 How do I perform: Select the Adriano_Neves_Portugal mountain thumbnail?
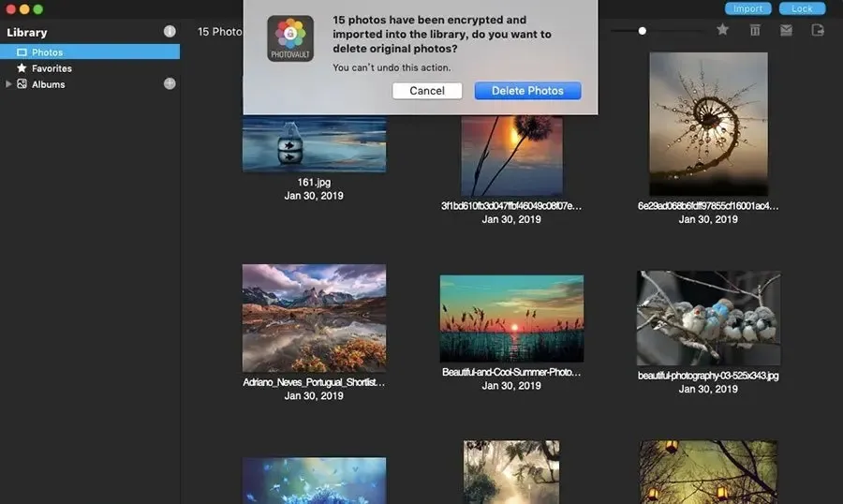pos(314,318)
